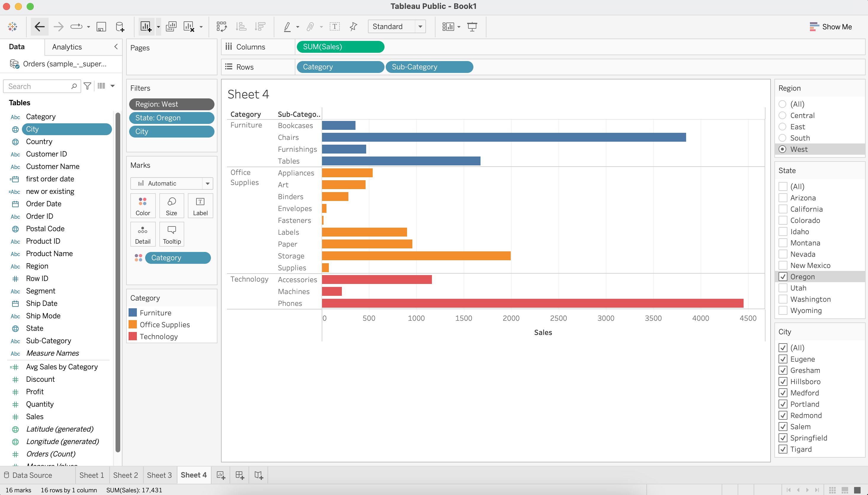This screenshot has height=495, width=868.
Task: Uncheck the Portland city checkbox
Action: click(783, 404)
